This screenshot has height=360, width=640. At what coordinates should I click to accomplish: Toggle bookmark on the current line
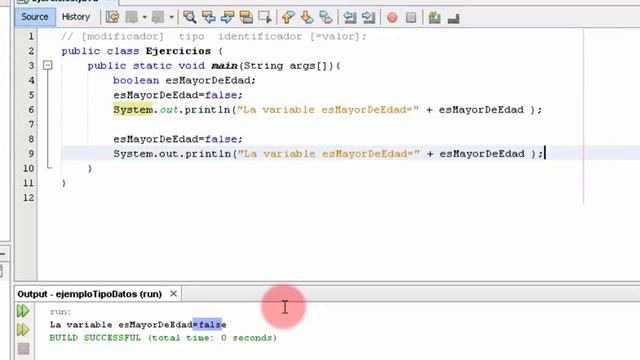[326, 17]
